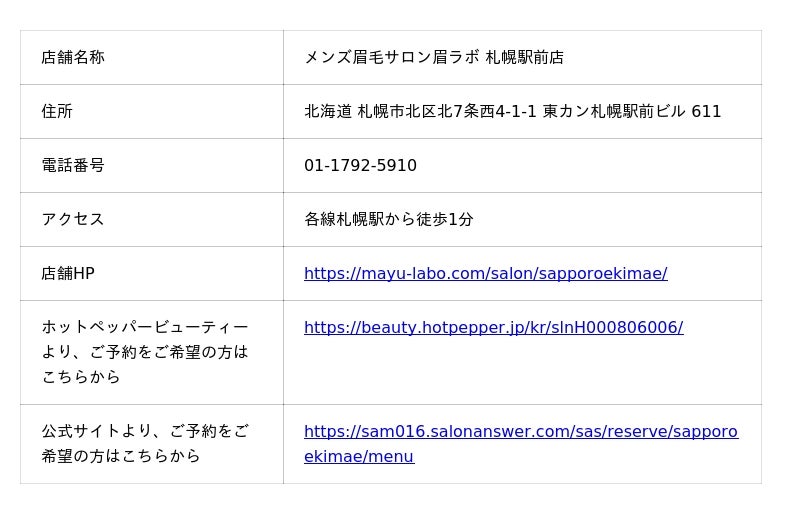The image size is (800, 514).
Task: Open the sam016.salonanswer.com reservation link
Action: (x=520, y=432)
